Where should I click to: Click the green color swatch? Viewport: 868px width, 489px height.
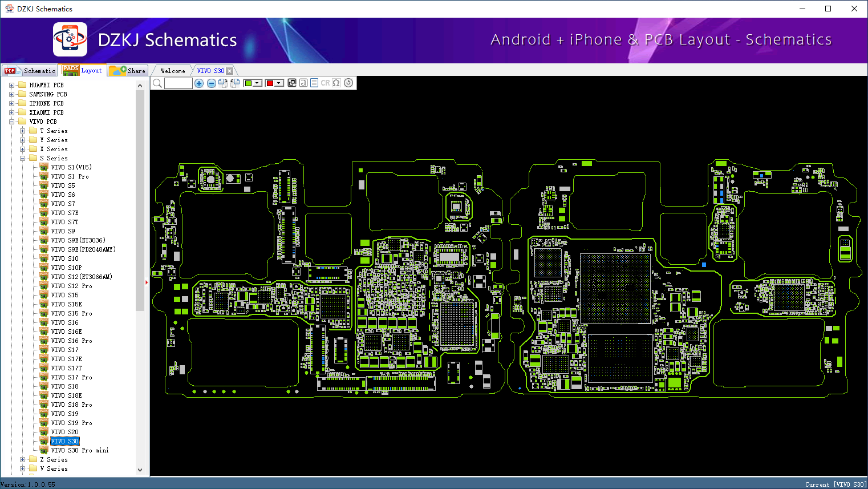248,83
